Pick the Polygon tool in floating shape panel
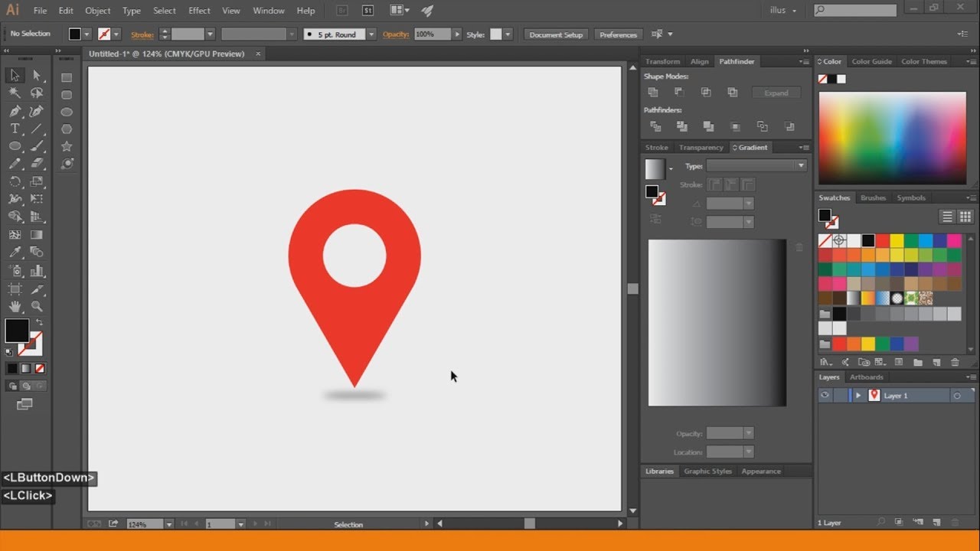This screenshot has width=980, height=551. [x=67, y=129]
